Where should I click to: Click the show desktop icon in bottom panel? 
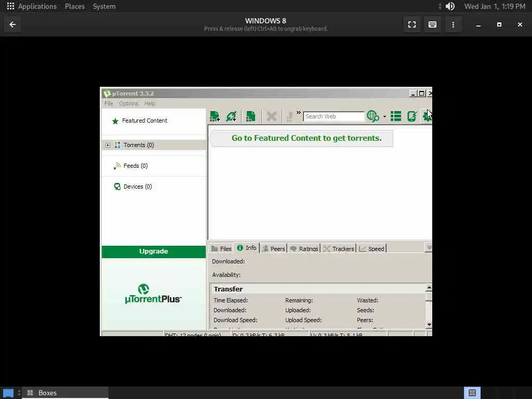8,393
